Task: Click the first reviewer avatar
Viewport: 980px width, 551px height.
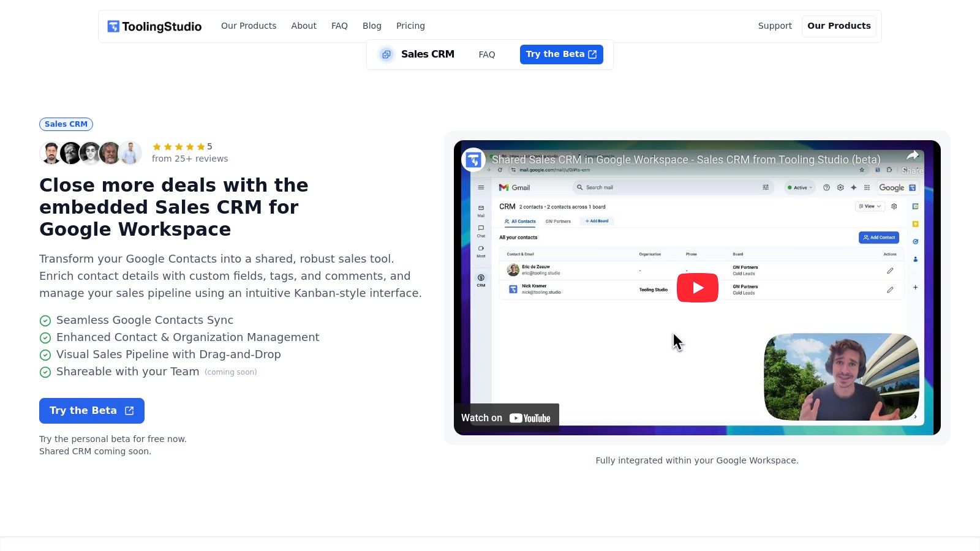Action: [51, 152]
